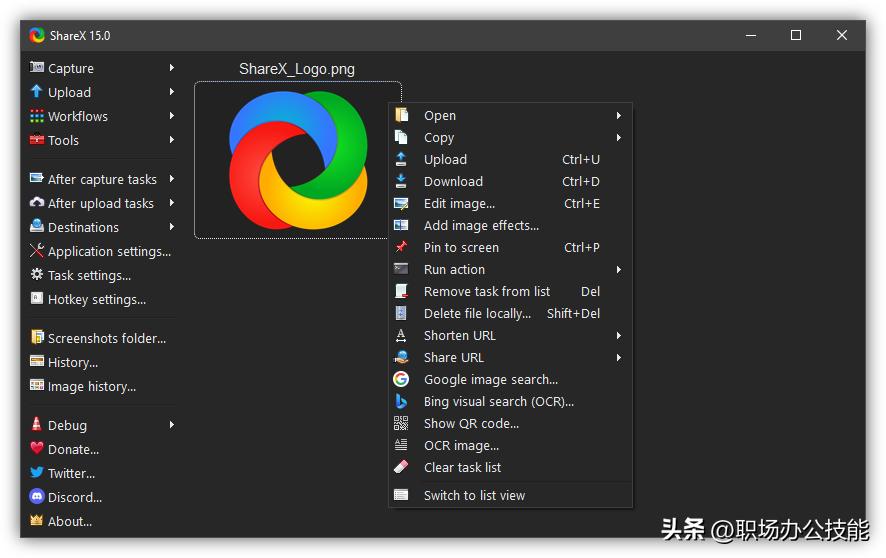Choose Remove task from list
Image resolution: width=886 pixels, height=558 pixels.
tap(487, 291)
